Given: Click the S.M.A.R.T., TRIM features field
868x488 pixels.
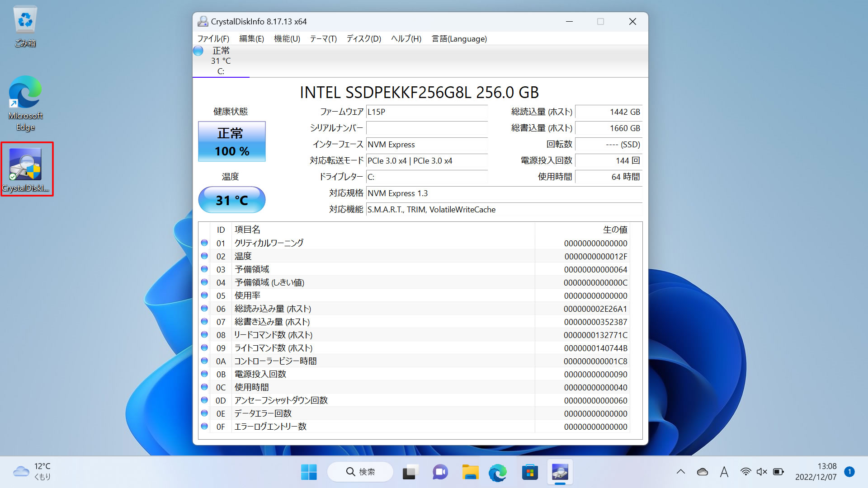Looking at the screenshot, I should tap(504, 210).
